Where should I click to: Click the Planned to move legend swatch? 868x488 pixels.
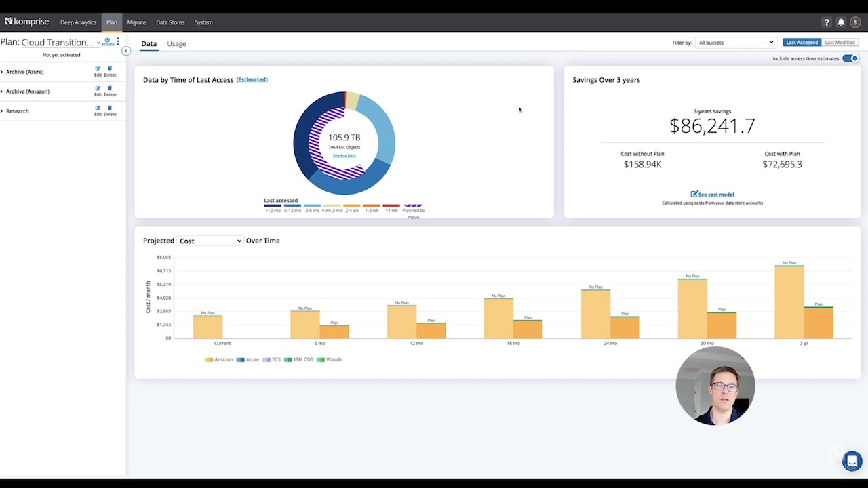[413, 205]
